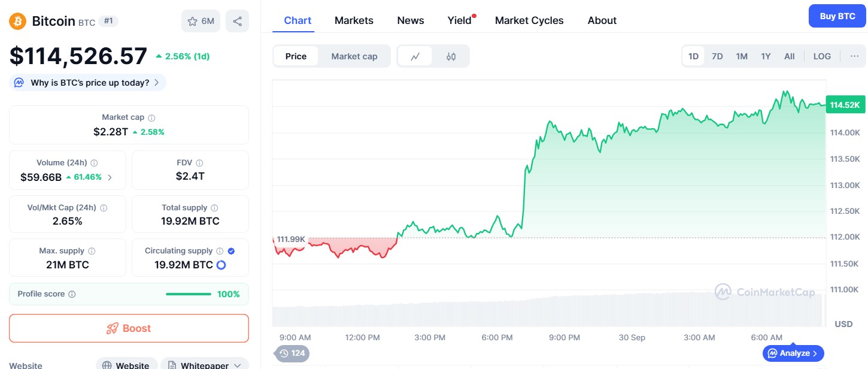Toggle LOG scale on chart
The image size is (868, 369).
click(822, 56)
